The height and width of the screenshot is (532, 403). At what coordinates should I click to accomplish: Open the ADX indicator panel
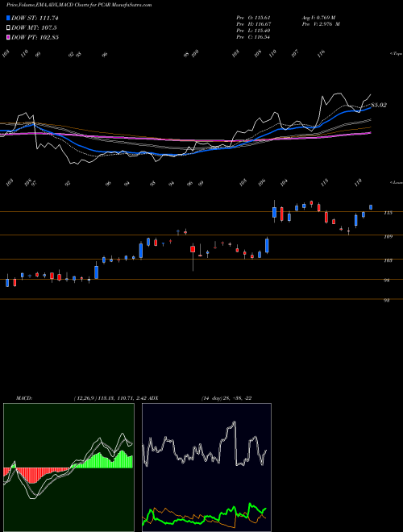[x=206, y=468]
